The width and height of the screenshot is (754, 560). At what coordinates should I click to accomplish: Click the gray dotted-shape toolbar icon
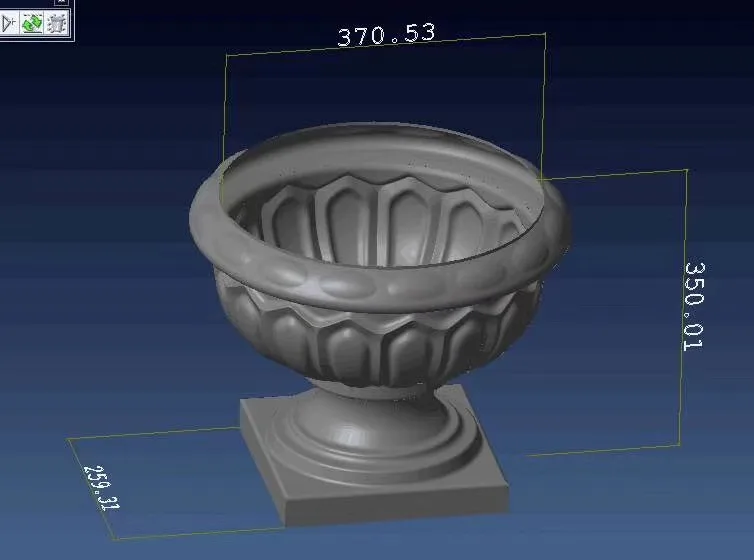tap(57, 23)
